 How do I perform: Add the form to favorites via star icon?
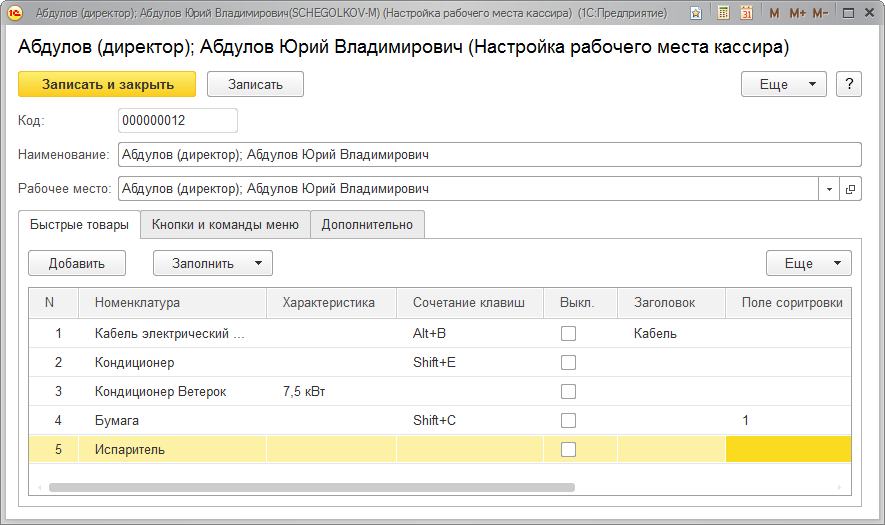[695, 14]
